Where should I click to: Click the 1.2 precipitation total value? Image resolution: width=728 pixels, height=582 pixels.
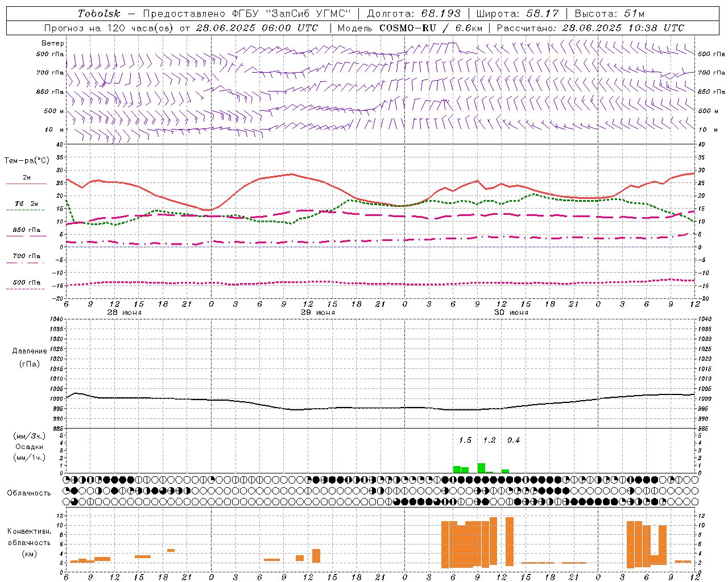pos(489,440)
